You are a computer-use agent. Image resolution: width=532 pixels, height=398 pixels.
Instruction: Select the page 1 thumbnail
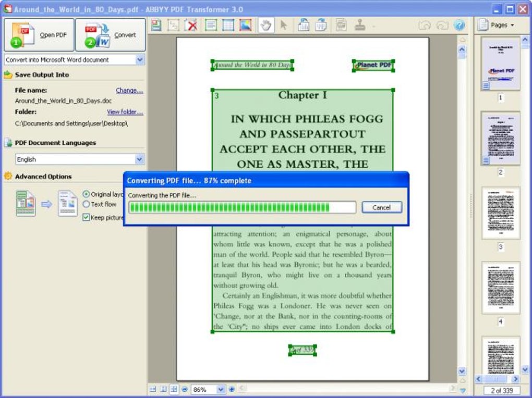(x=501, y=64)
